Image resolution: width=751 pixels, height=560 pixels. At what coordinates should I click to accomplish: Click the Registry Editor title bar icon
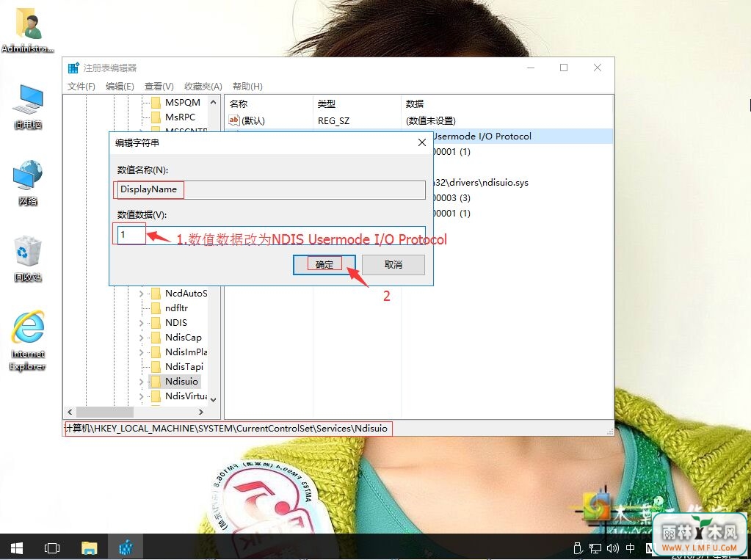tap(73, 68)
